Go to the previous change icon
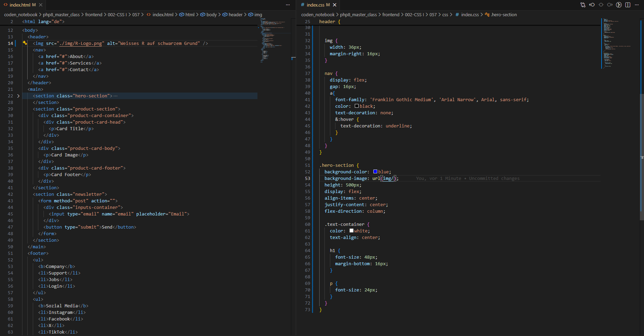The image size is (644, 336). (592, 5)
